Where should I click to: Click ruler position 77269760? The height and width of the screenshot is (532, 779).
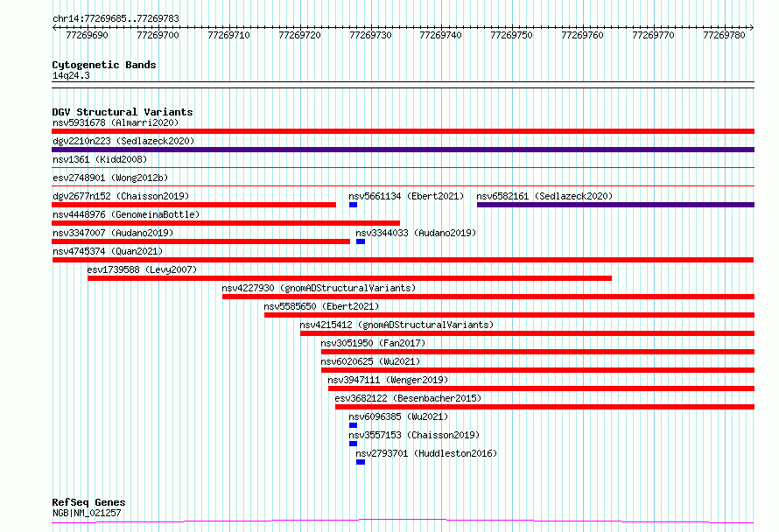click(x=582, y=35)
